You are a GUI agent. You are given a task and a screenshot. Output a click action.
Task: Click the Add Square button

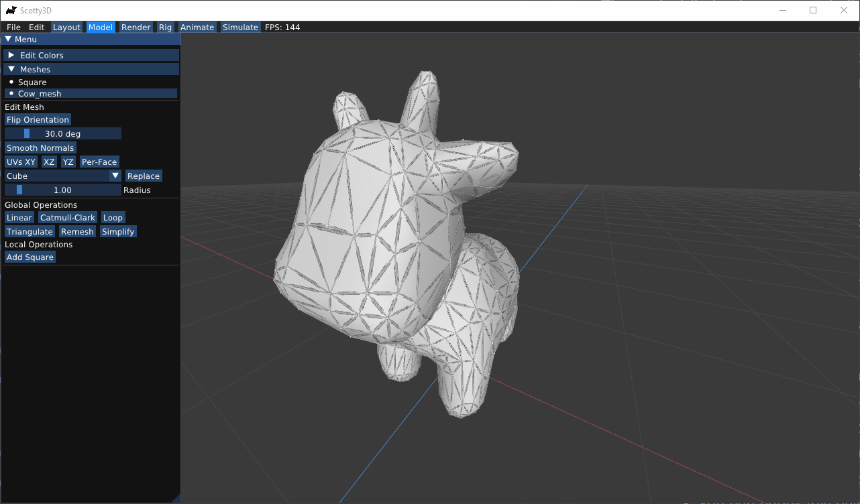[x=30, y=257]
